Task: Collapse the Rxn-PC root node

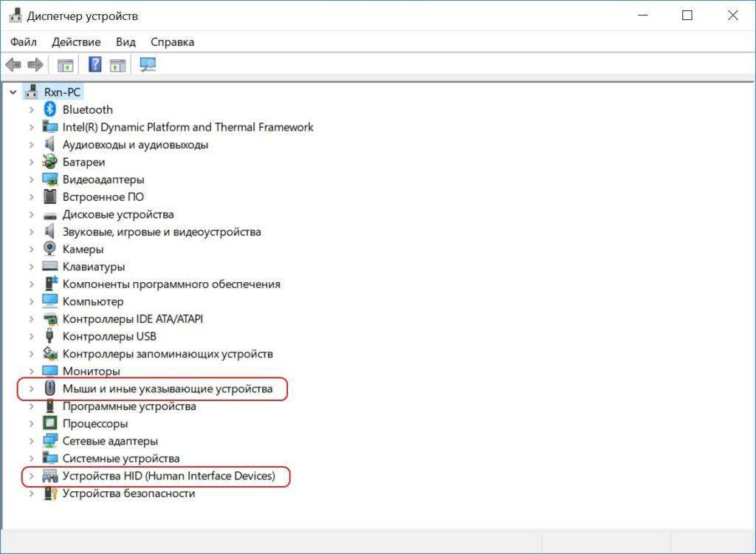Action: coord(13,92)
